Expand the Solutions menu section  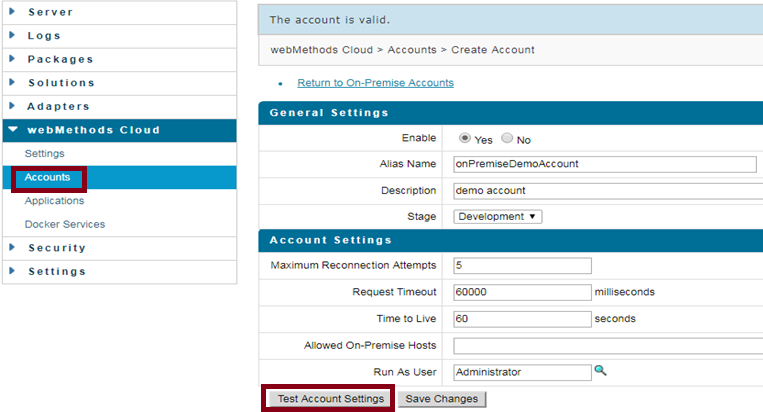click(x=120, y=83)
